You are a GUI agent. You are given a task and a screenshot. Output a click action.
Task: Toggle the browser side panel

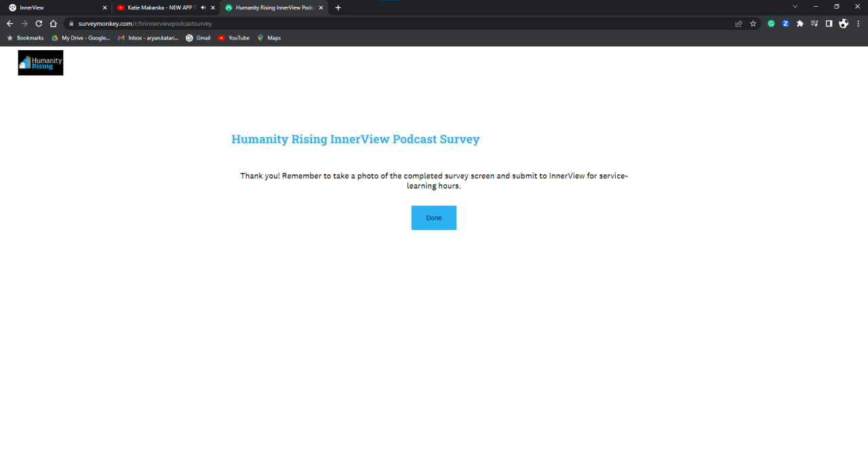(829, 23)
